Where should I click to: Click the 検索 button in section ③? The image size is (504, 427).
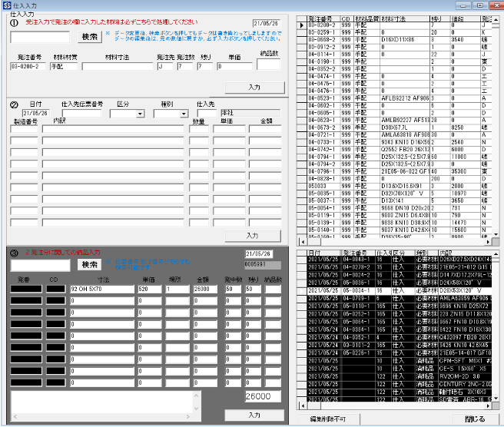89,264
